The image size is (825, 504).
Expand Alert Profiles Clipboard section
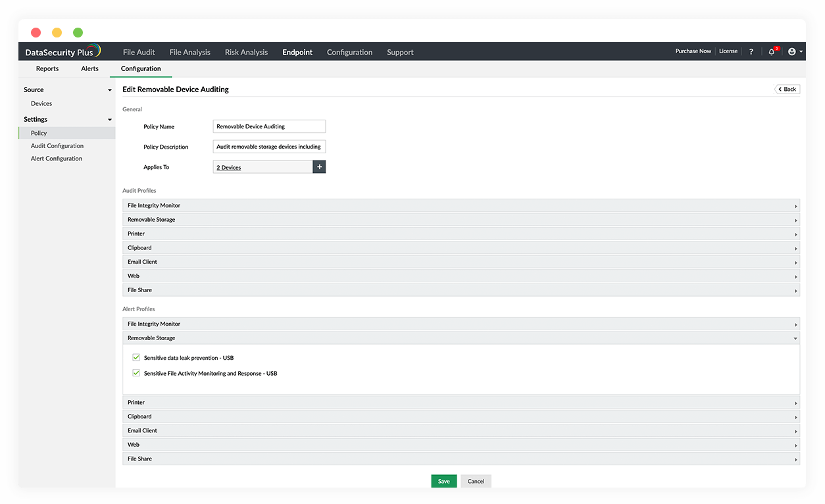coord(461,416)
